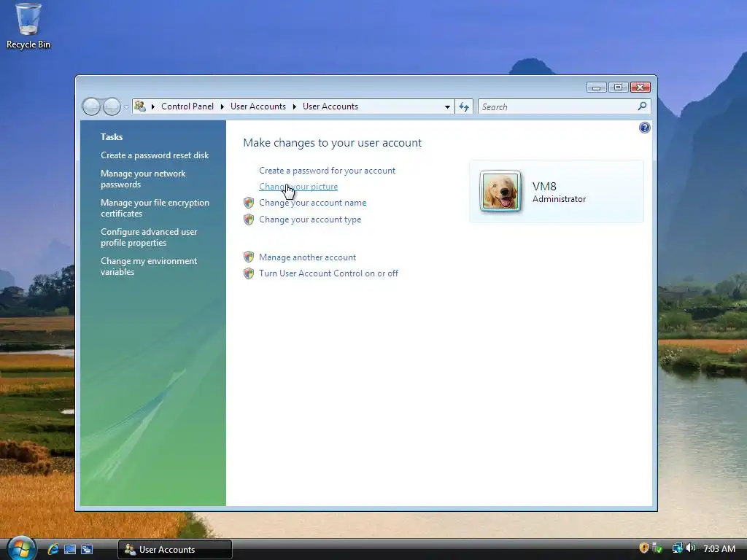
Task: Click Control Panel in the address bar
Action: [x=187, y=106]
